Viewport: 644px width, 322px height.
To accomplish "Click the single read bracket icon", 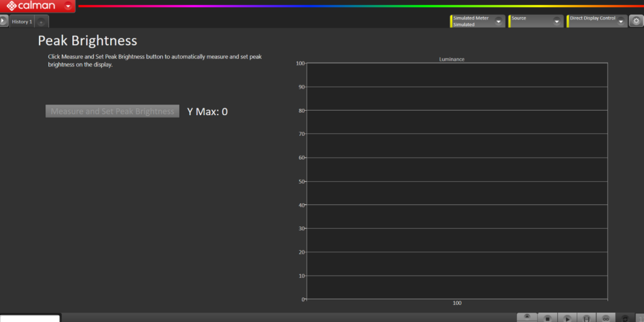I will (586, 318).
